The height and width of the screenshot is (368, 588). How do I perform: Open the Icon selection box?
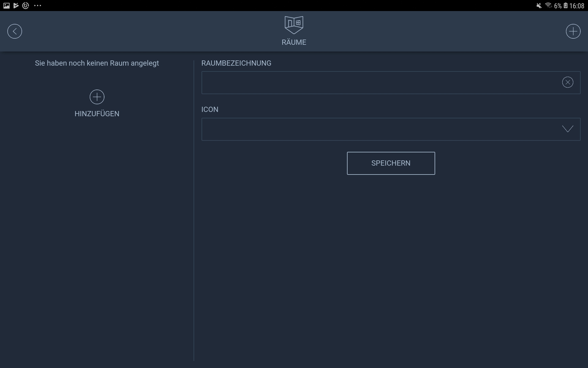pos(380,129)
